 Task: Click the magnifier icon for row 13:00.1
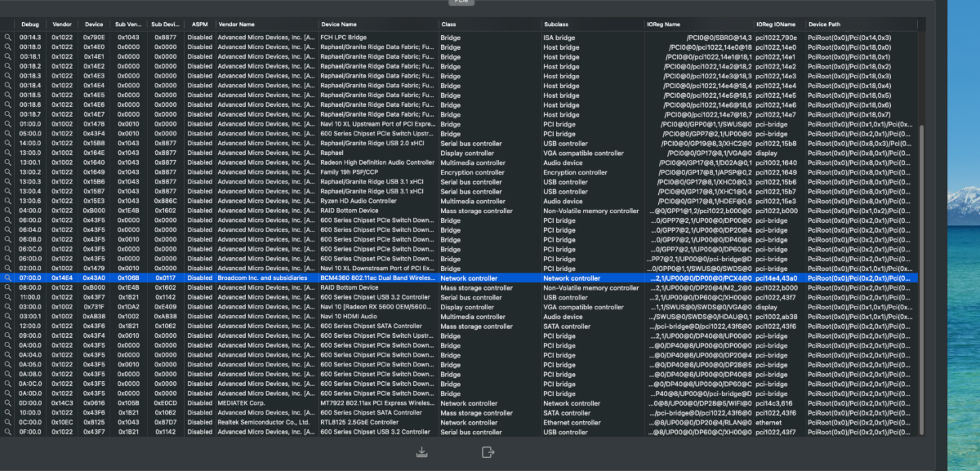[x=8, y=162]
